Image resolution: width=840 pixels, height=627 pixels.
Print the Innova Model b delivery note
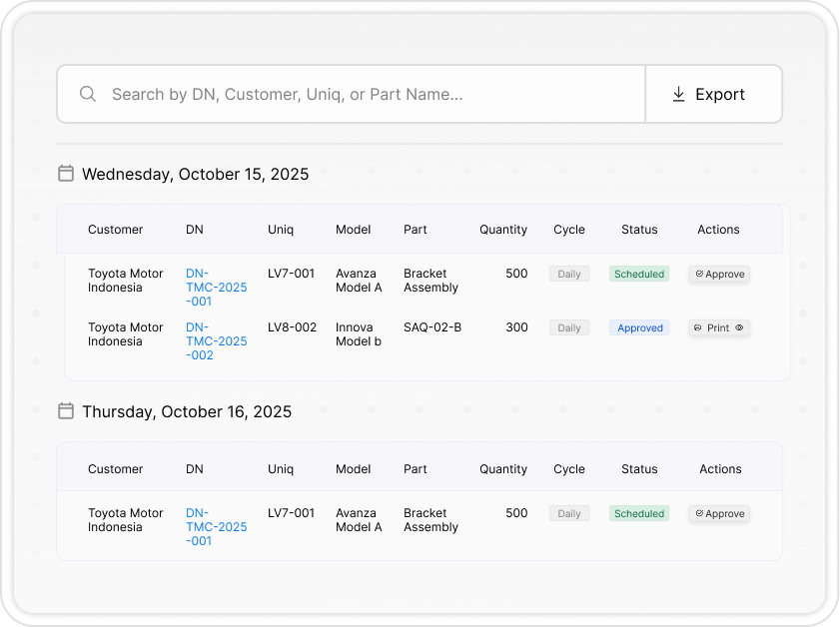(x=718, y=327)
